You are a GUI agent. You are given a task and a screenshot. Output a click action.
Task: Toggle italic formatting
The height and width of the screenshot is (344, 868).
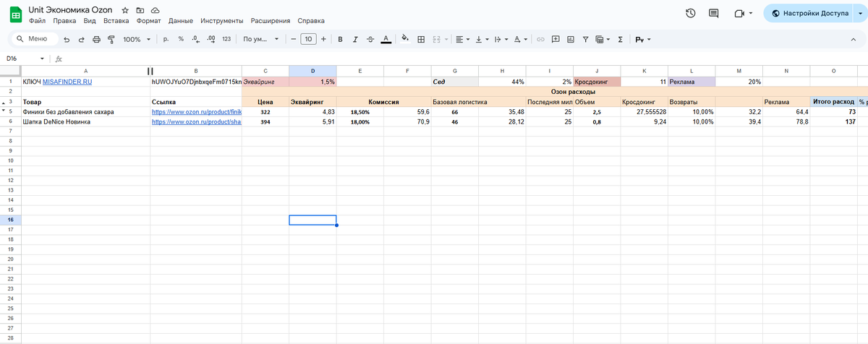point(355,39)
